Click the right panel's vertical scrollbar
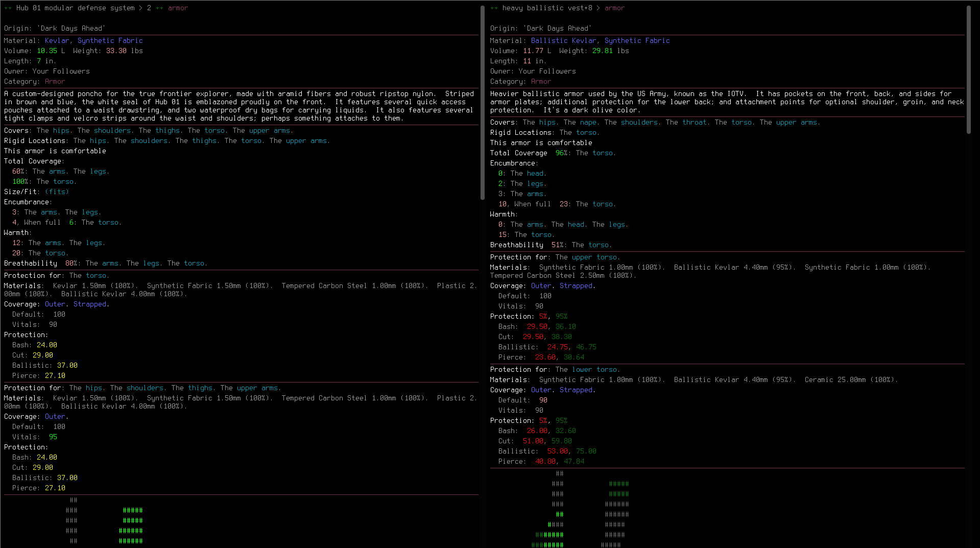Screen dimensions: 980x548 click(968, 69)
